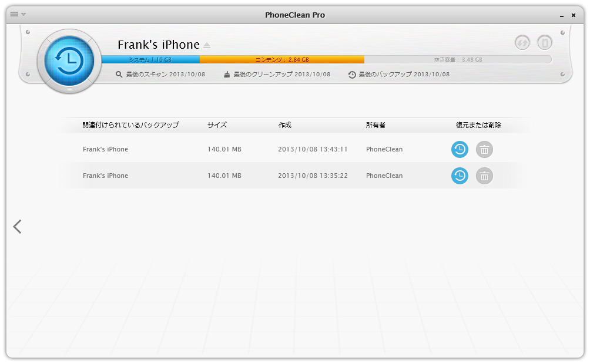This screenshot has width=590, height=364.
Task: Click the 所有者 column header
Action: 376,125
